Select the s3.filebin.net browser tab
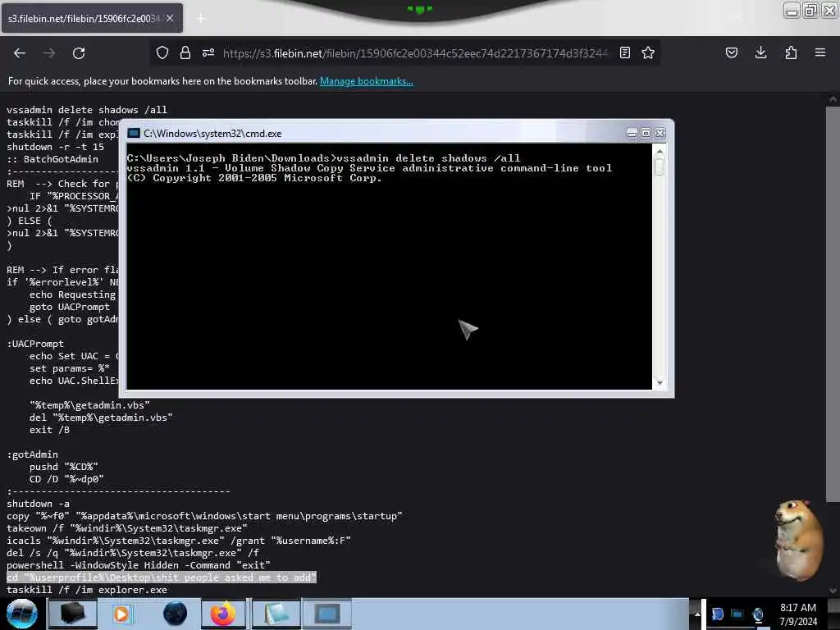 92,18
